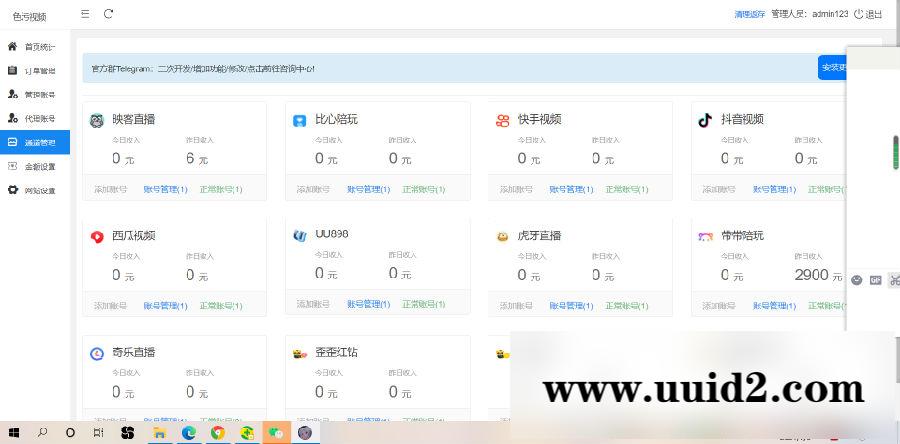Viewport: 900px width, 444px height.
Task: Open 账号管理(1) under 带带陪玩
Action: coord(774,306)
